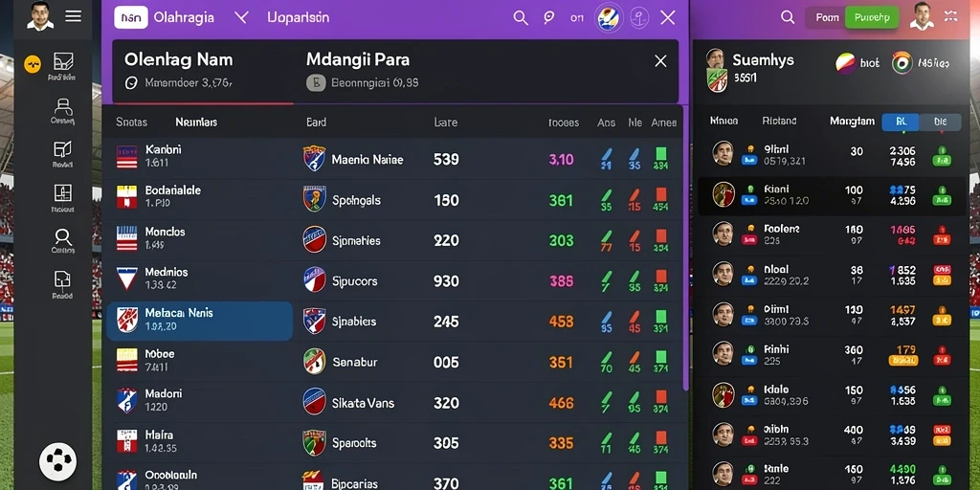The width and height of the screenshot is (980, 490).
Task: Click the search magnifier in the purple header
Action: point(520,17)
